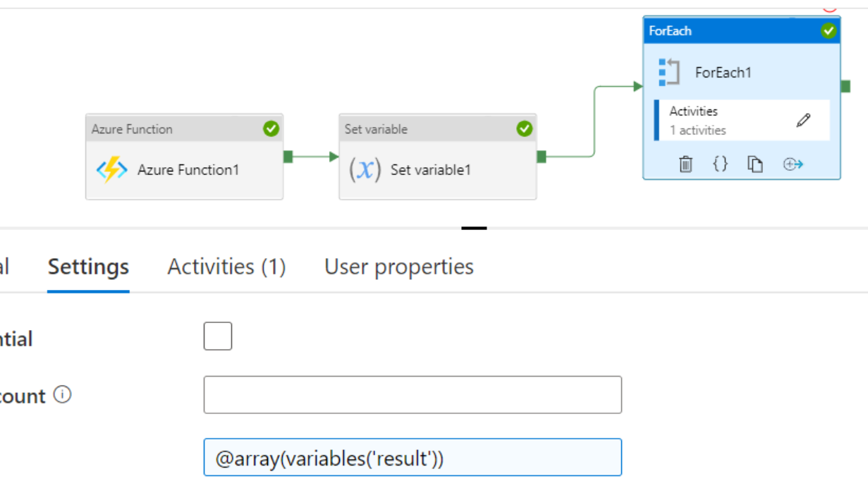
Task: Click the add output arrow icon on ForEach1
Action: coord(793,164)
